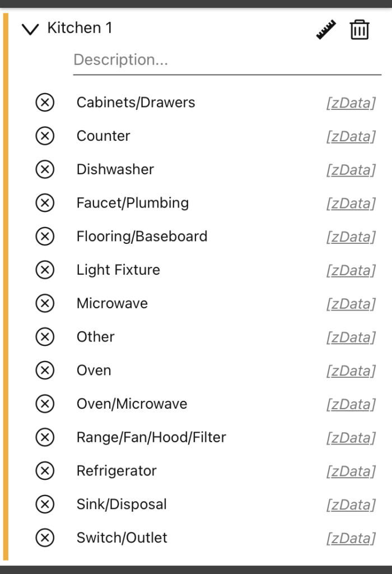The image size is (392, 574).
Task: Remove the Cabinets/Drawers line item
Action: [x=45, y=102]
